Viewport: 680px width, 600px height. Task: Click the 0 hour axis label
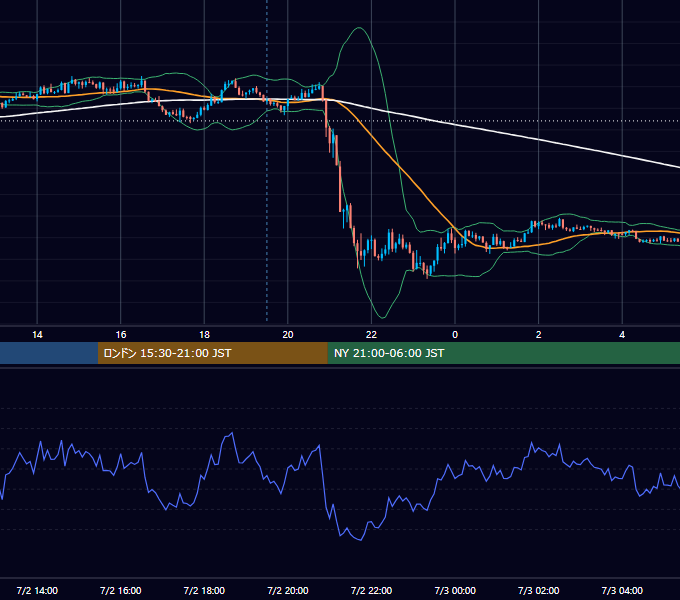(x=455, y=335)
